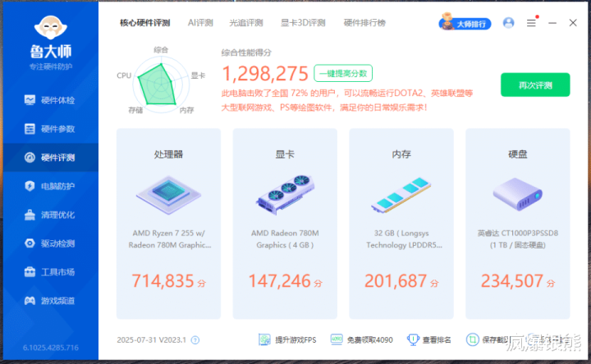The width and height of the screenshot is (591, 364).
Task: Open 电脑防护 in the sidebar
Action: pos(50,186)
